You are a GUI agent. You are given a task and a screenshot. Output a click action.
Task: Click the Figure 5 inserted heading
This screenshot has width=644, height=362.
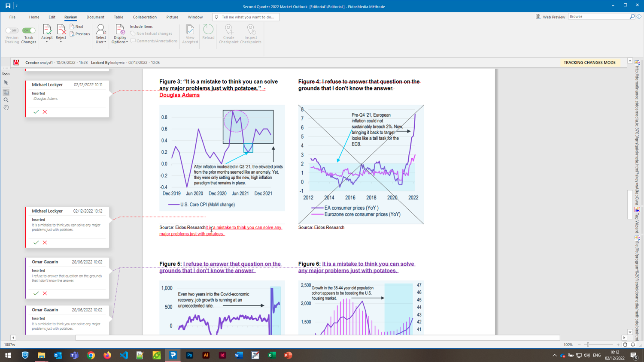(x=220, y=267)
